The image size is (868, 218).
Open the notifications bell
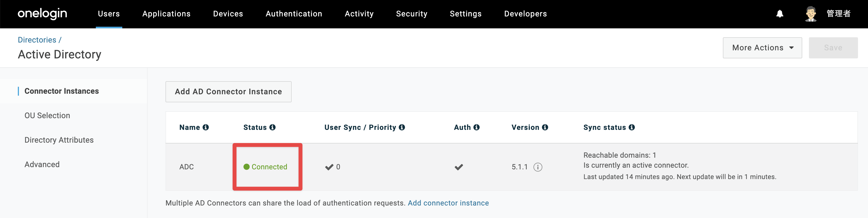click(x=780, y=13)
